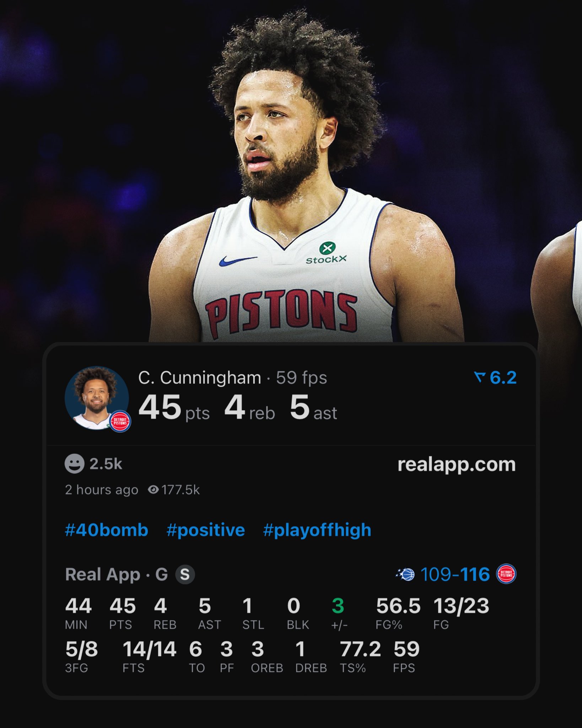Click the 2 hours ago timestamp

[102, 490]
